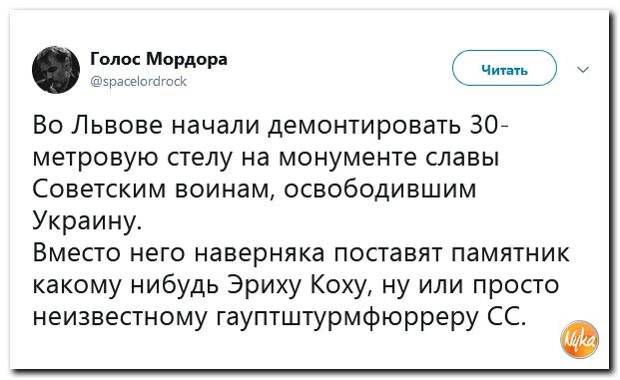Select the word освободившим in the tweet
620x380 pixels.
[x=380, y=189]
